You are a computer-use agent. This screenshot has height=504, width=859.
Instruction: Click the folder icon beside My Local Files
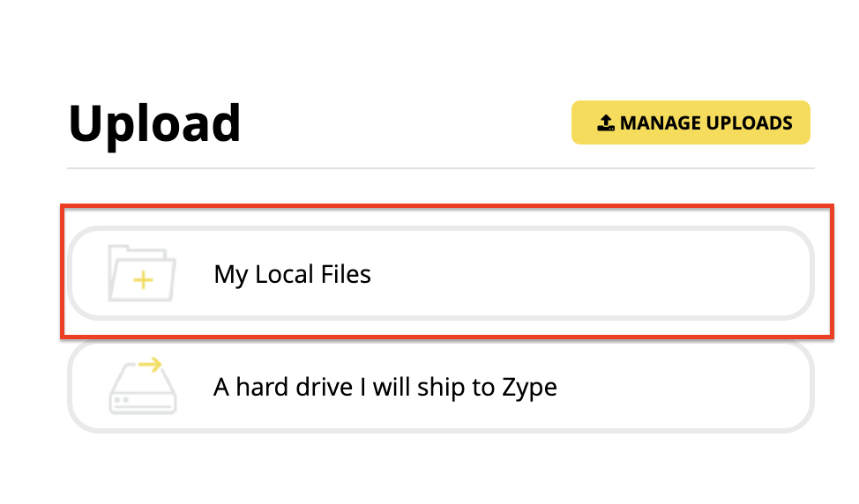pyautogui.click(x=142, y=273)
